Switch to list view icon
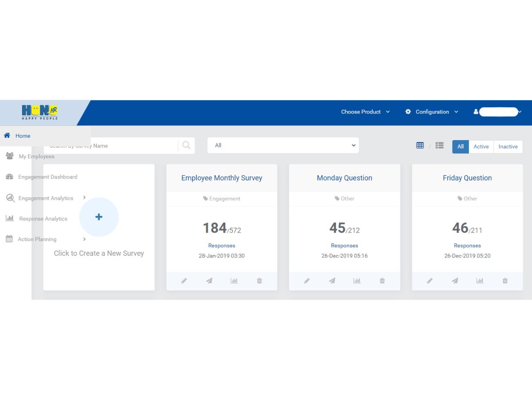 click(x=439, y=145)
